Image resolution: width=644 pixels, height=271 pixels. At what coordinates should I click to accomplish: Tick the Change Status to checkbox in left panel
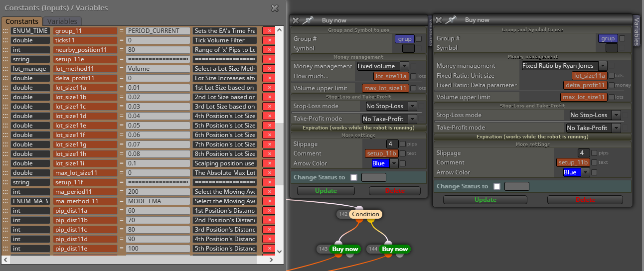pyautogui.click(x=354, y=177)
